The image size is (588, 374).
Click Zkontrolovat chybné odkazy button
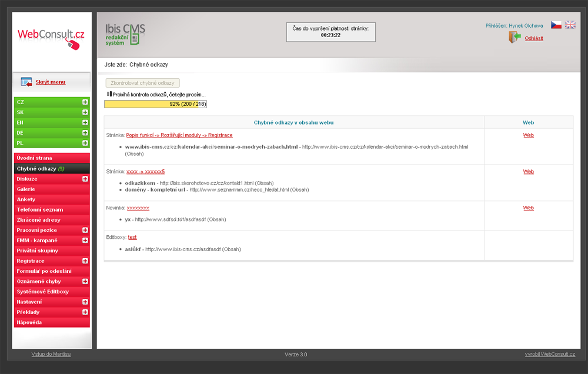tap(142, 83)
